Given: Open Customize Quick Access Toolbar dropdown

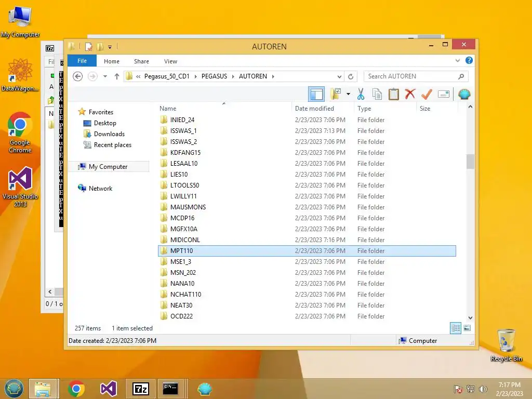Looking at the screenshot, I should coord(110,47).
